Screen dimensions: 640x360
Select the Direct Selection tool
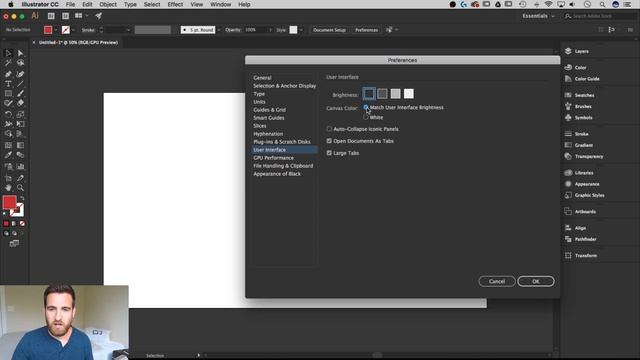click(x=20, y=53)
